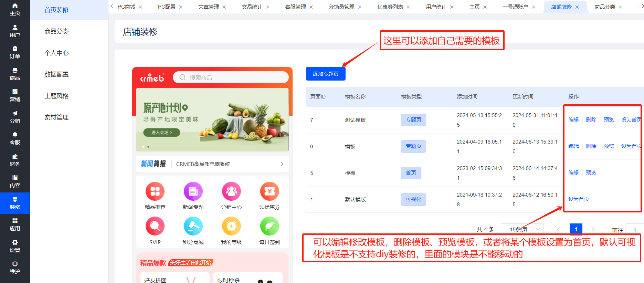Click the 进入会场 banner button
The width and height of the screenshot is (644, 283).
point(161,133)
